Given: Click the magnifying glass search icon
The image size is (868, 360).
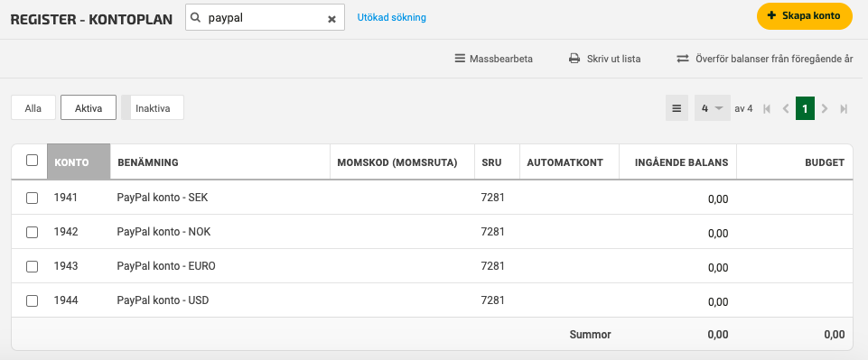Looking at the screenshot, I should tap(195, 18).
